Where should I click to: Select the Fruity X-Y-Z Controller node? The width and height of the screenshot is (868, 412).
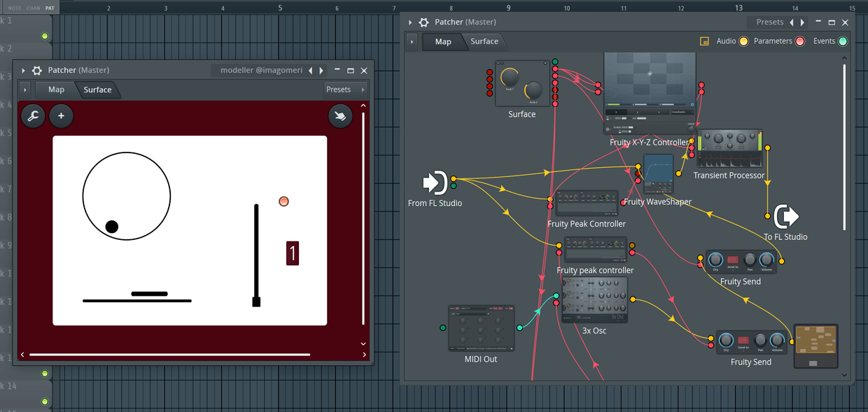click(650, 93)
